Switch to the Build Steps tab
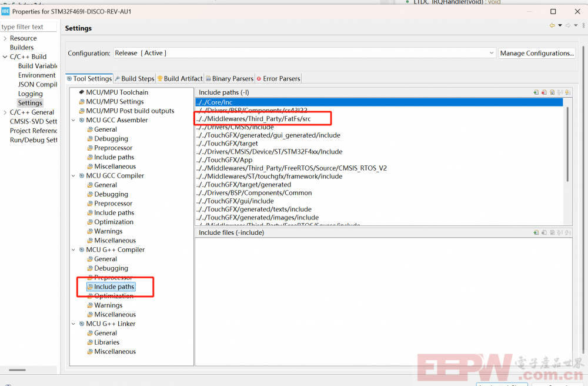Viewport: 588px width, 386px height. tap(134, 79)
